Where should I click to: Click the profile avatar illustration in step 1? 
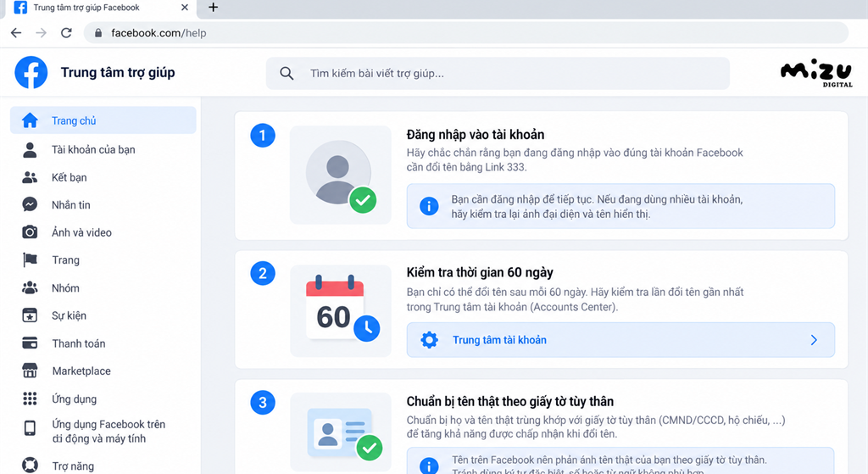(x=341, y=175)
